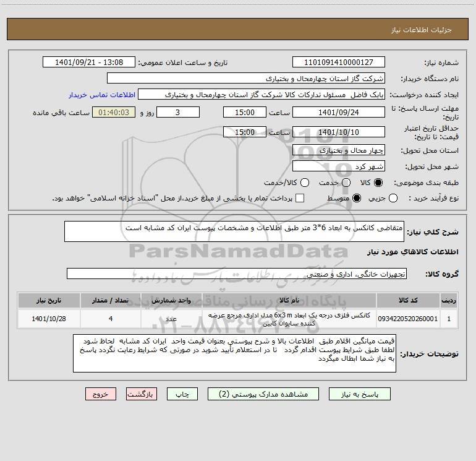Click the توضیحات خریدار text box

pyautogui.click(x=234, y=353)
